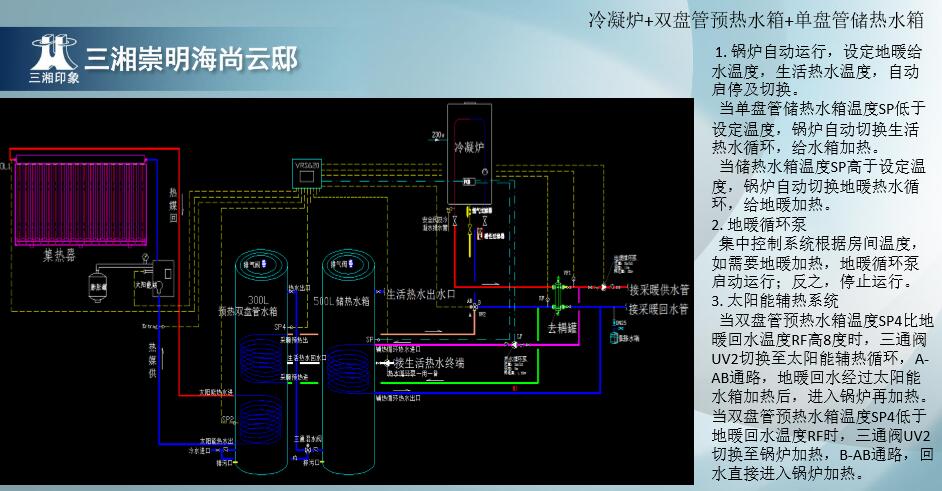Select the 去耦罐 label
The image size is (942, 491).
pyautogui.click(x=562, y=328)
